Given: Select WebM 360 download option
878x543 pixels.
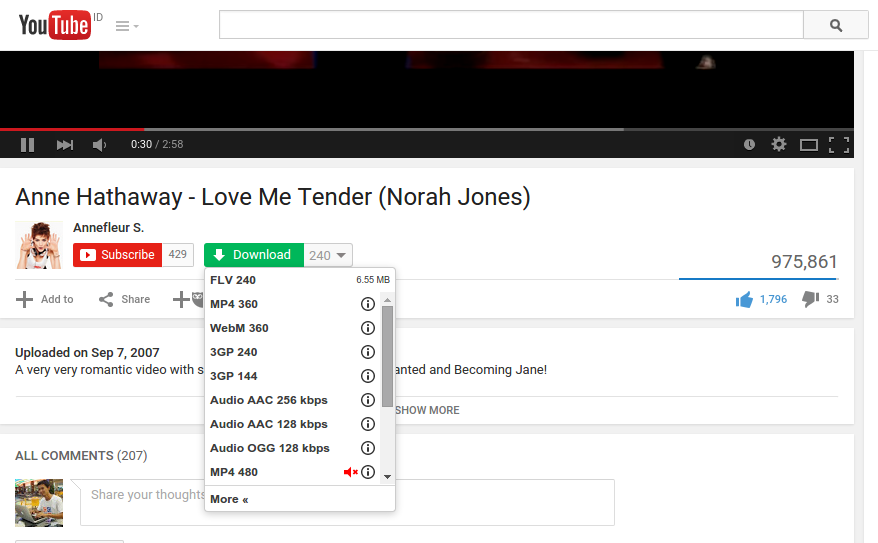Looking at the screenshot, I should point(240,328).
